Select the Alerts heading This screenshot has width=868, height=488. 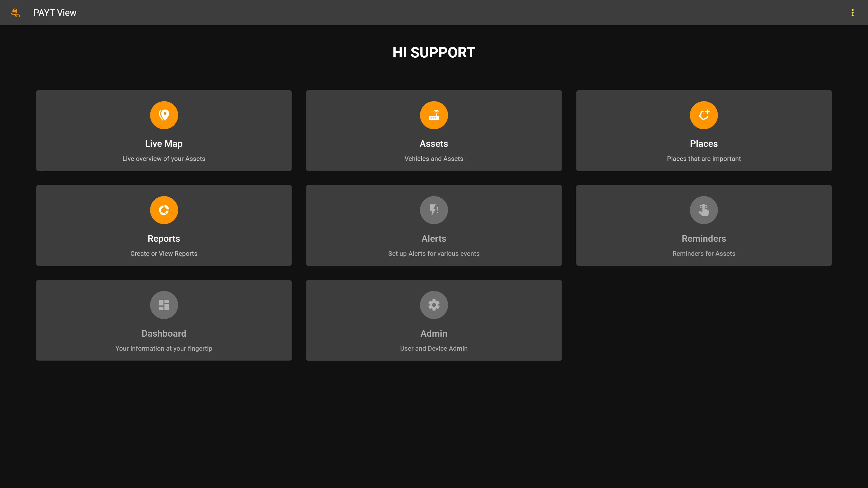[434, 239]
